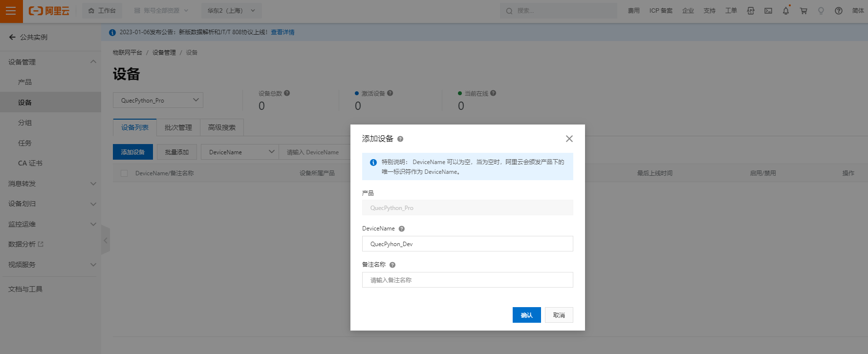The image size is (868, 354).
Task: Focus the 请输入备注名称 field
Action: (468, 280)
